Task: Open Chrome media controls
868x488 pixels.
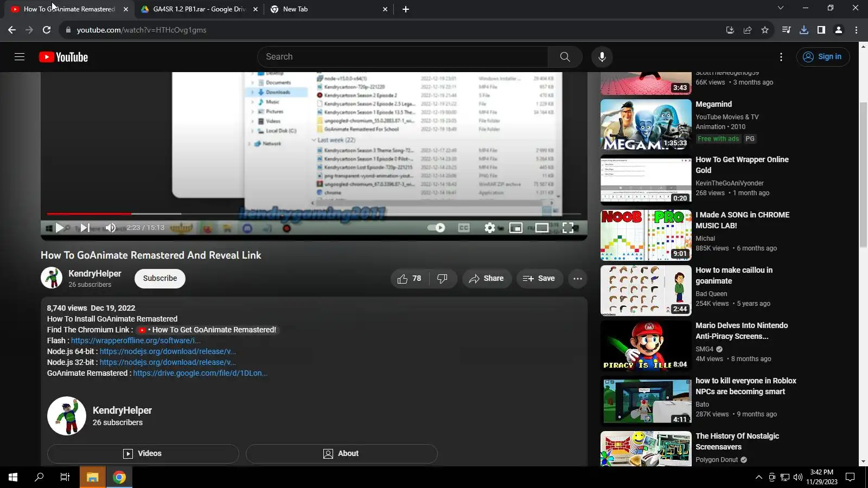Action: (786, 30)
